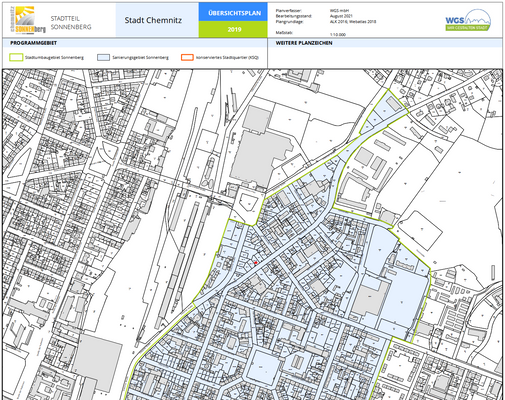Click the green 2019 year block
The height and width of the screenshot is (400, 505).
tap(233, 29)
